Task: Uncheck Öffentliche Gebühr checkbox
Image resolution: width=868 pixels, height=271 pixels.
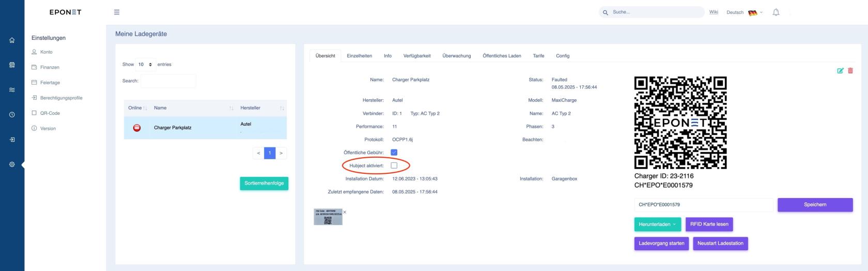Action: click(x=394, y=152)
